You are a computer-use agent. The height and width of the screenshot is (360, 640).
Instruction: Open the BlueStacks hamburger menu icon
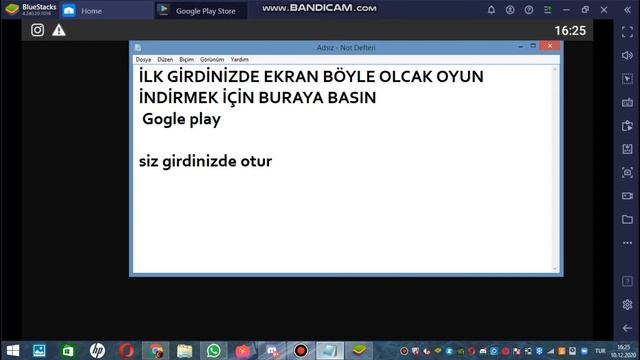547,10
